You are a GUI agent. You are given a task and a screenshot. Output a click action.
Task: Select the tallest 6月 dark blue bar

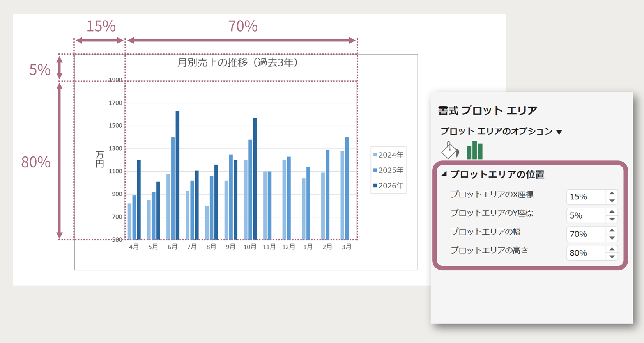177,175
